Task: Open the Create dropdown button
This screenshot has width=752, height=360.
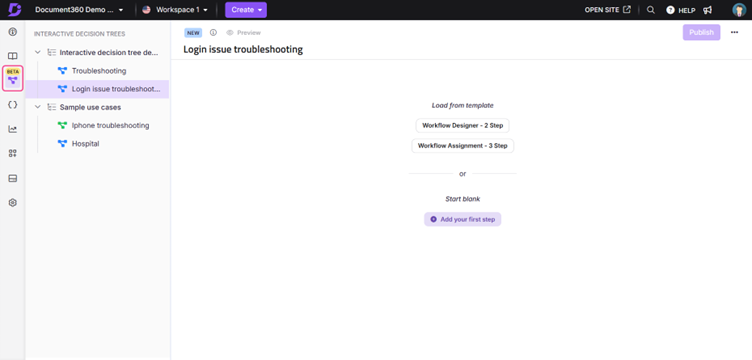Action: tap(246, 10)
